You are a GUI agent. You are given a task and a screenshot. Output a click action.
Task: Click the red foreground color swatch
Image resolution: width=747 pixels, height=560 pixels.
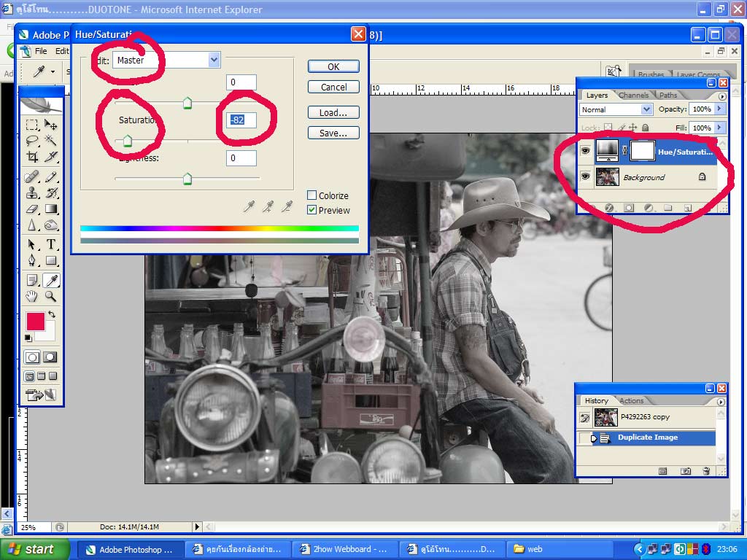35,322
